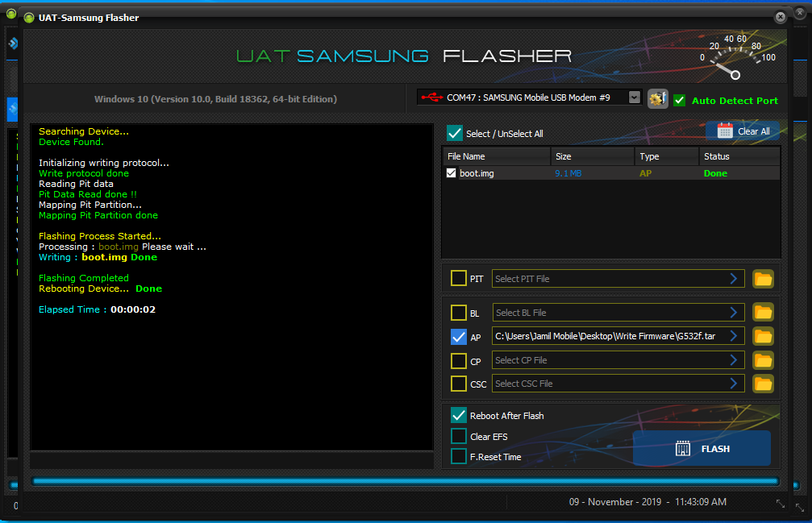Viewport: 812px width, 523px height.
Task: Click the Windows 10 version info text
Action: click(215, 99)
